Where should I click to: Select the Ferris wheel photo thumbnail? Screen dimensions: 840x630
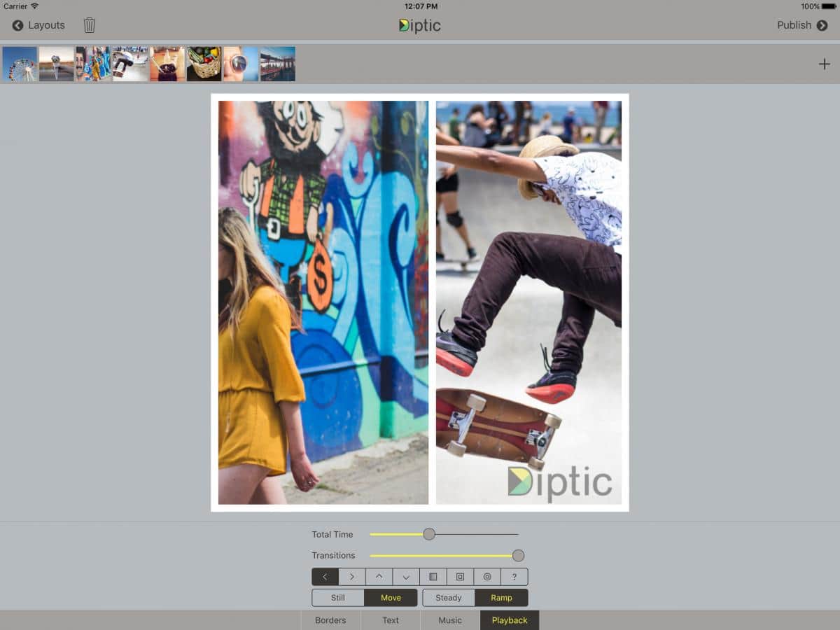[x=20, y=64]
